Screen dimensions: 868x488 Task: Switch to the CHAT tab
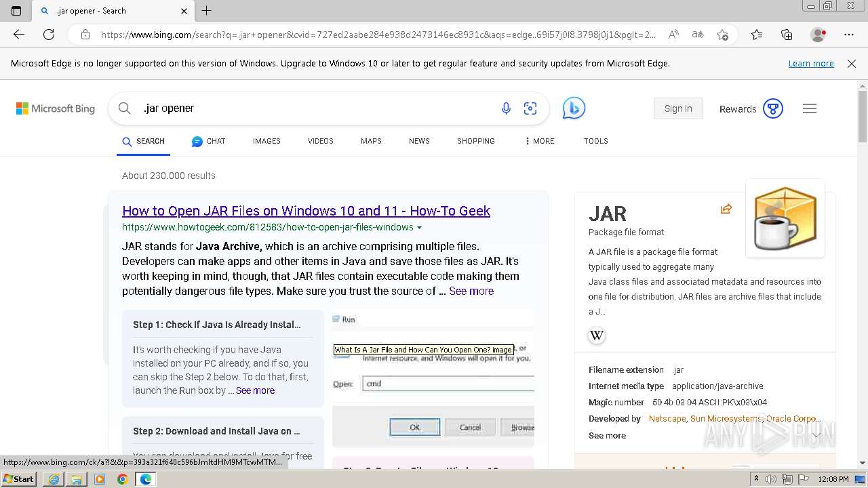(208, 142)
